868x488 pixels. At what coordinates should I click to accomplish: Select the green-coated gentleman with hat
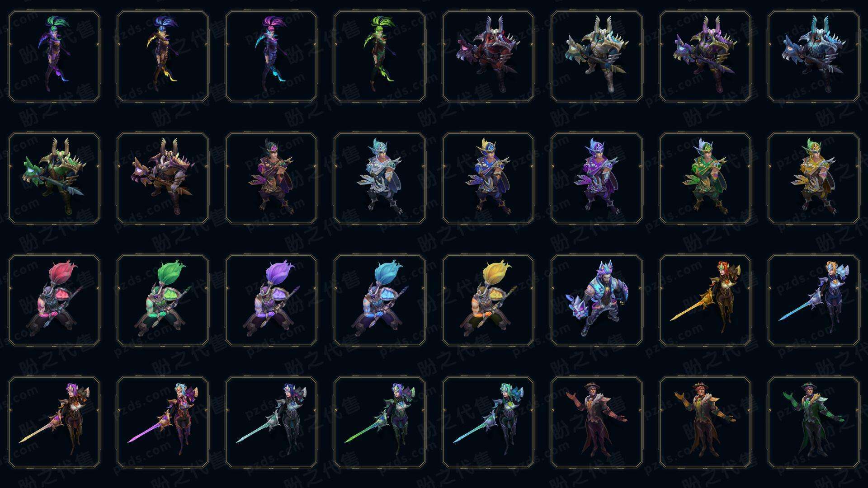[x=814, y=422]
